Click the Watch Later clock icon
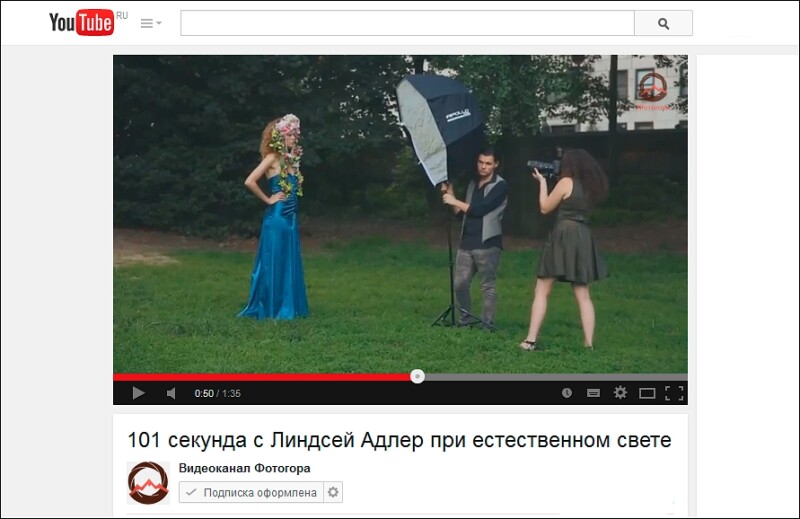 click(567, 393)
